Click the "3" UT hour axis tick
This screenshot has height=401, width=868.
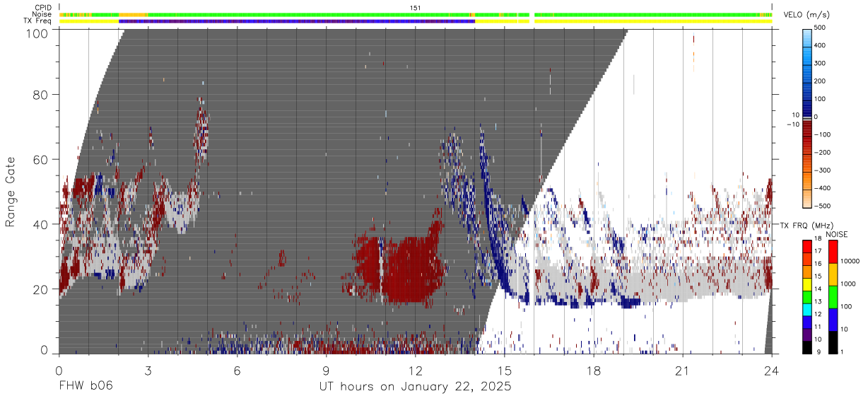[x=148, y=371]
